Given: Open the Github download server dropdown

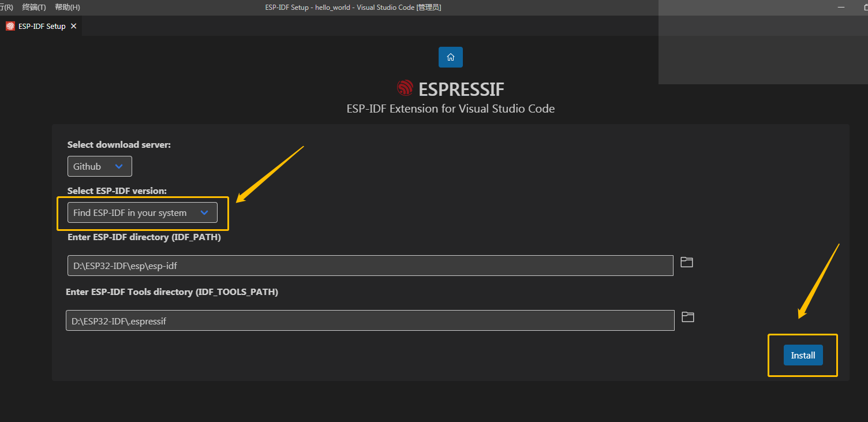Looking at the screenshot, I should (x=98, y=166).
